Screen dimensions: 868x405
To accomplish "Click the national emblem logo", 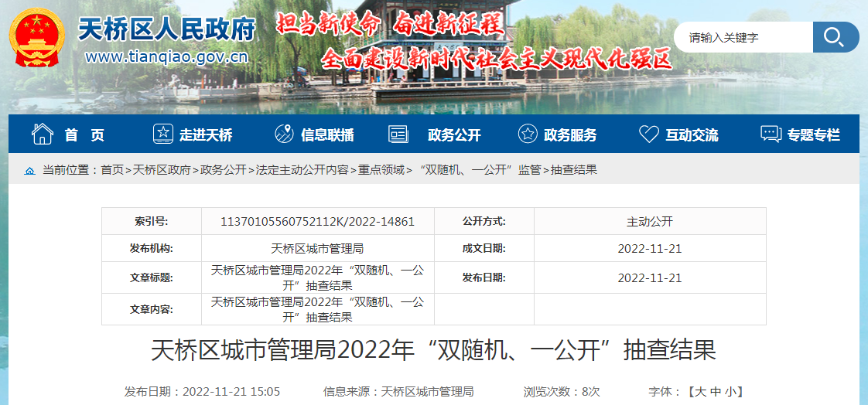I will tap(37, 39).
